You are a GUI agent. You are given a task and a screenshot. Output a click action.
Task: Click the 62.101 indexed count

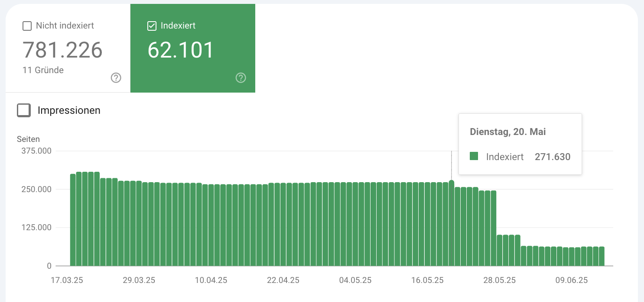181,50
